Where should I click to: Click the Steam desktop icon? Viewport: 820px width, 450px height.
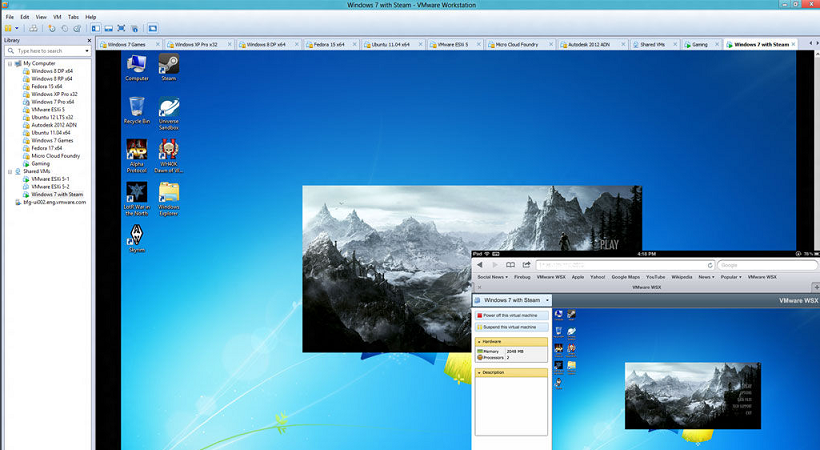[168, 67]
